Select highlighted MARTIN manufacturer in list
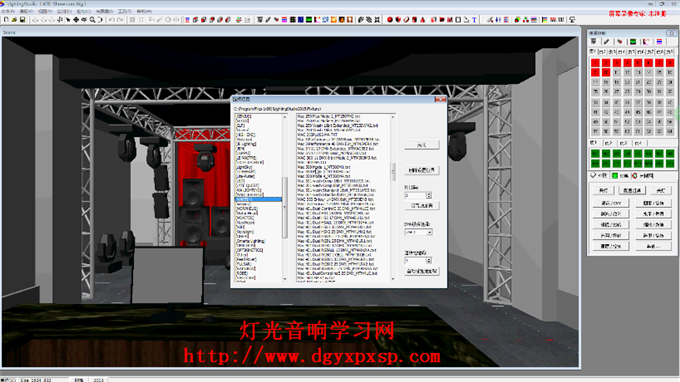This screenshot has height=382, width=680. (258, 199)
